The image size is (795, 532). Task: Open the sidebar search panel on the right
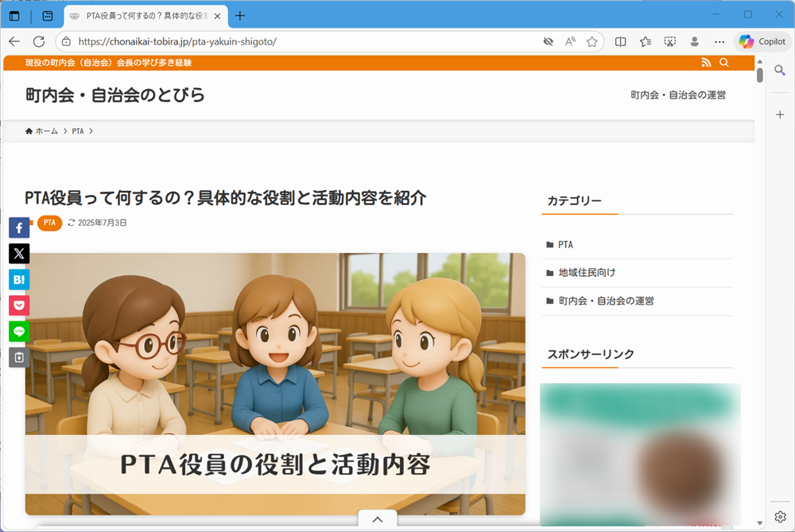[780, 71]
